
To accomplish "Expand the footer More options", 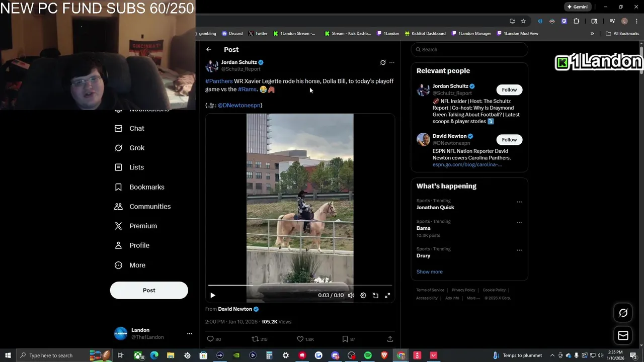I will click(x=473, y=298).
